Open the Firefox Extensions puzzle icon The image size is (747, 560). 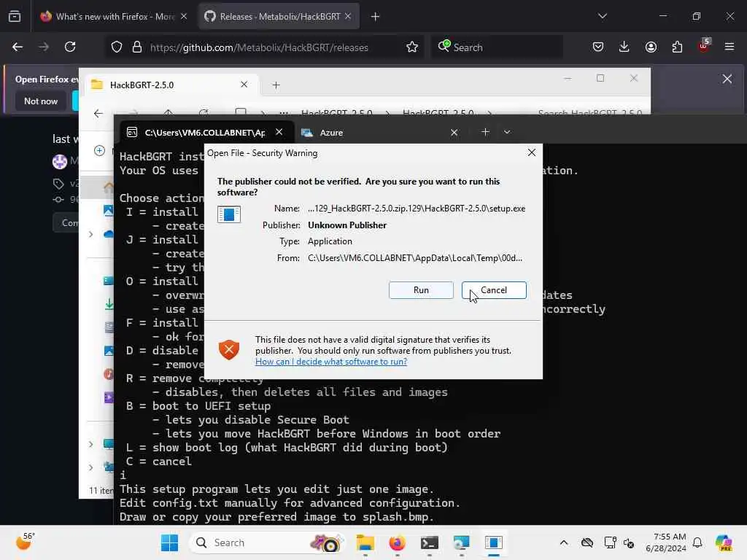point(677,47)
